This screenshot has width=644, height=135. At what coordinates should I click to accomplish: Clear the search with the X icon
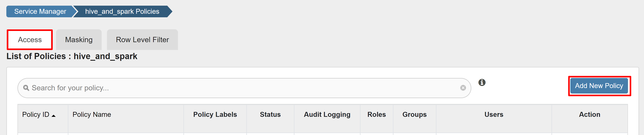463,88
